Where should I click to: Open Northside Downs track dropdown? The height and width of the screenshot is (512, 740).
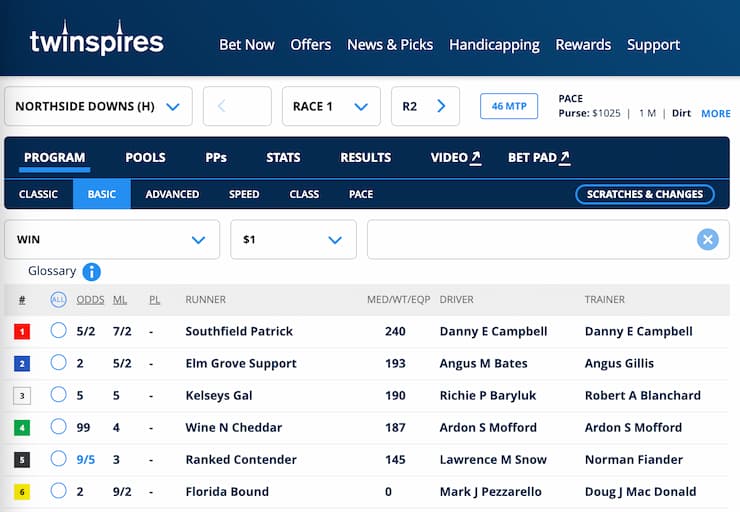(x=98, y=106)
